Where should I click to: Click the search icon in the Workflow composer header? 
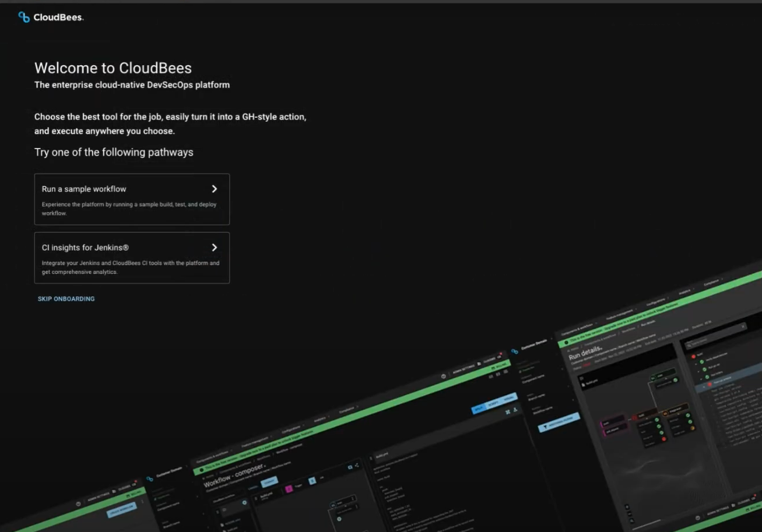click(x=349, y=467)
